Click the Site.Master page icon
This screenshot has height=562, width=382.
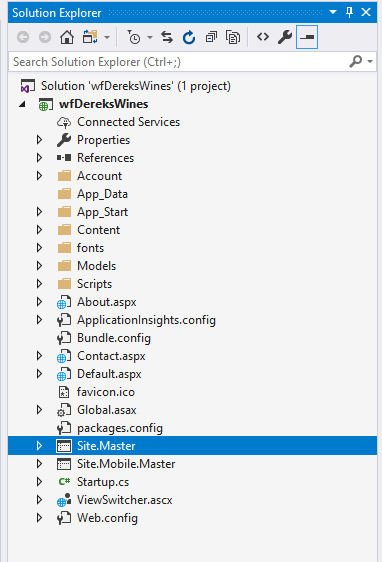(x=64, y=446)
